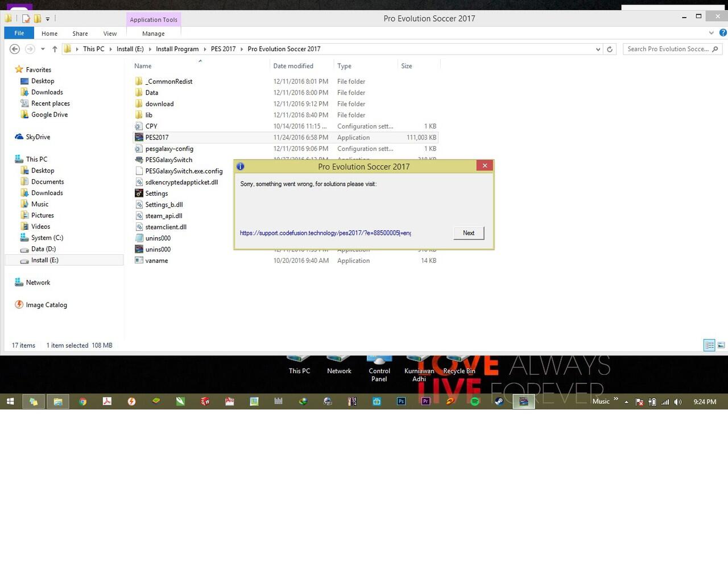Open Explorer help icon
This screenshot has width=728, height=579.
pos(723,32)
